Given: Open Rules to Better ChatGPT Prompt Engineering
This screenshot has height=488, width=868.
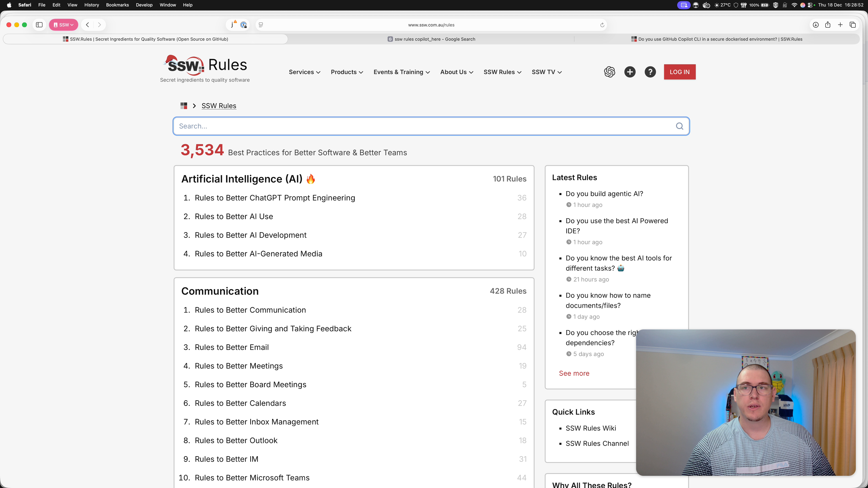Looking at the screenshot, I should pyautogui.click(x=275, y=198).
